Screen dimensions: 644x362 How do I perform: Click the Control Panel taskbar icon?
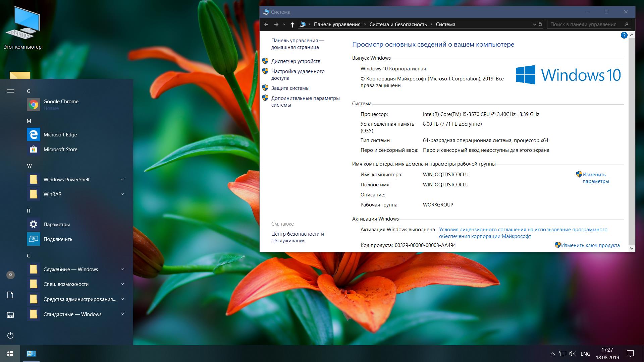tap(31, 354)
